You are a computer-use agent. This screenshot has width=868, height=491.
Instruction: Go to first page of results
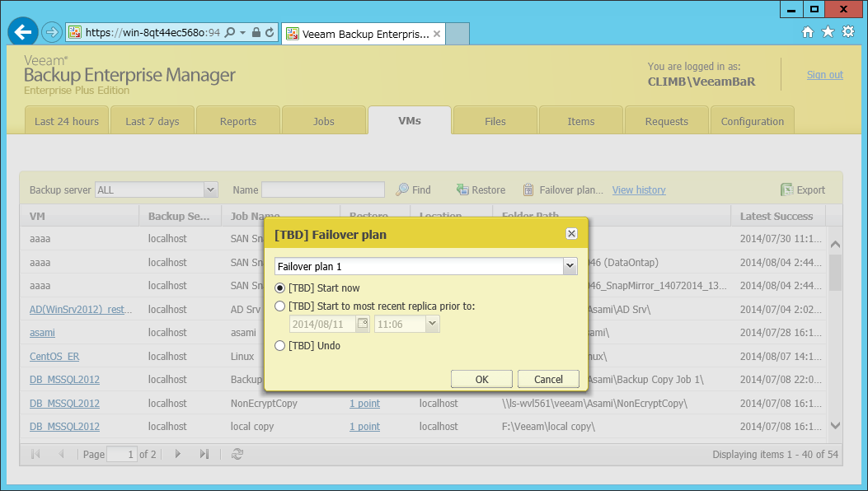point(35,454)
